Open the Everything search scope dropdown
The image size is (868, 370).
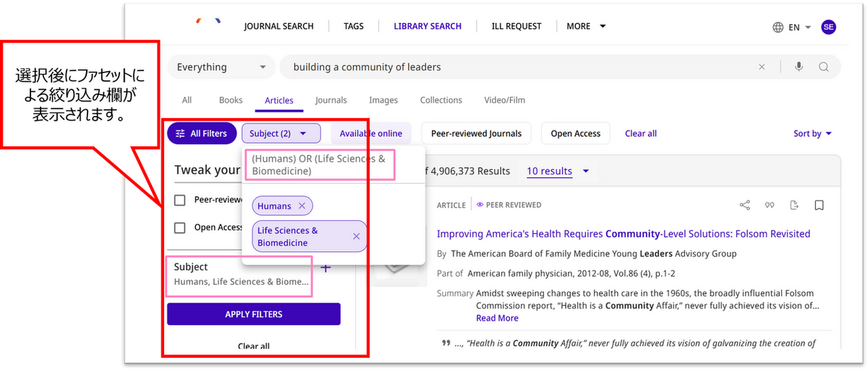click(x=221, y=67)
